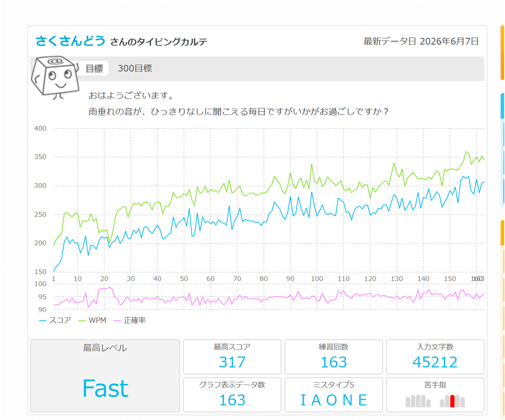Click the 最高レベル label
505x420 pixels.
[x=105, y=348]
